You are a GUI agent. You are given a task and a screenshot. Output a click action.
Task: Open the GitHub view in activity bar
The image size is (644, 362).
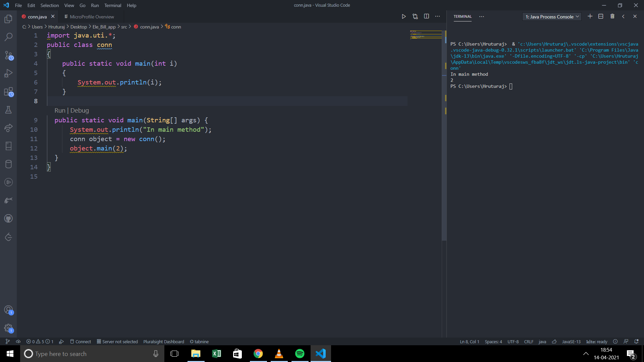pos(8,219)
